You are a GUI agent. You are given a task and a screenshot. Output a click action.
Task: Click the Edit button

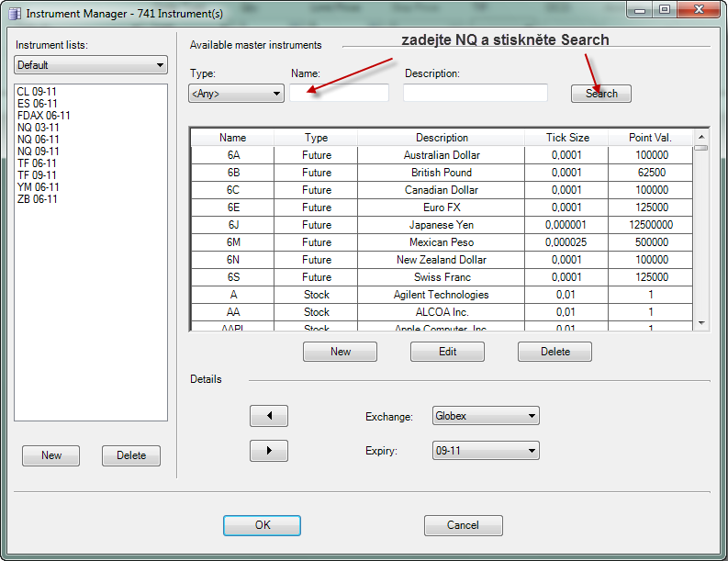click(447, 352)
